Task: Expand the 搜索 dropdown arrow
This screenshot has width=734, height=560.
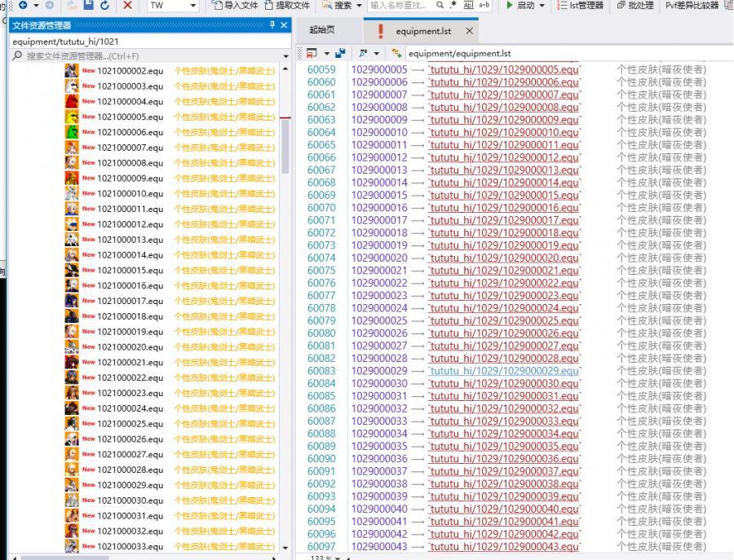Action: 358,5
